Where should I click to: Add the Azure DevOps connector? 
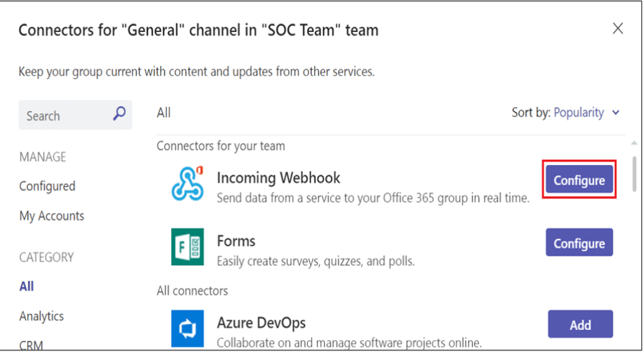coord(580,325)
